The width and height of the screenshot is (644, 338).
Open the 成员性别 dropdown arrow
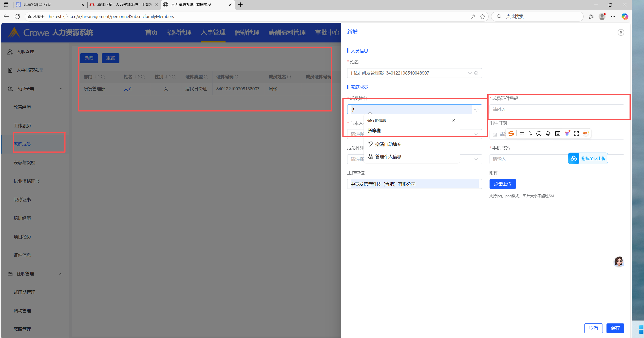click(476, 159)
